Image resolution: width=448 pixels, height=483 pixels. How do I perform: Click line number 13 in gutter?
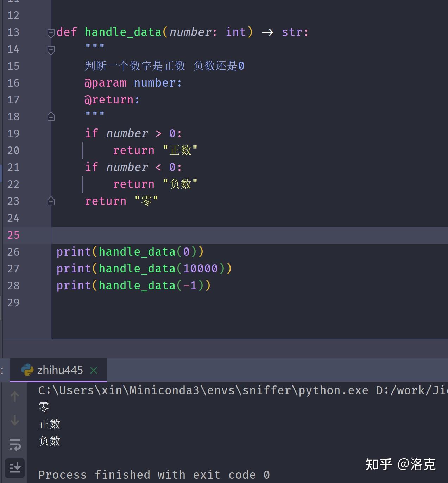(x=13, y=32)
